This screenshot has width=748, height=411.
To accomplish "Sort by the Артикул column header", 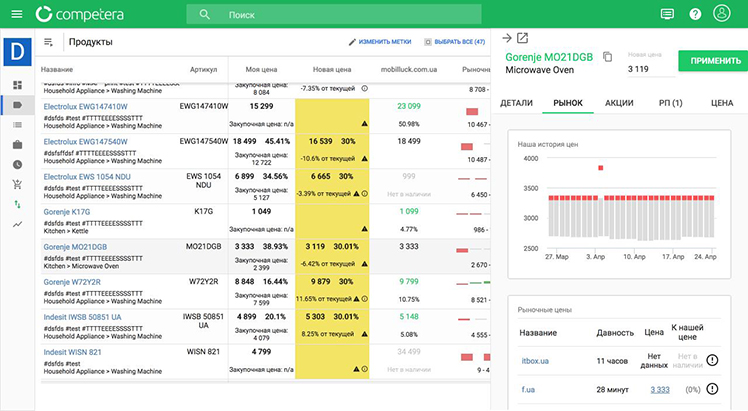I will [x=203, y=70].
